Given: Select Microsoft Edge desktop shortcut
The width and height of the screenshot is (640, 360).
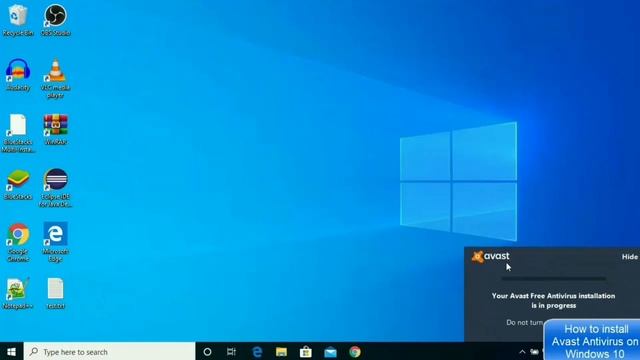Looking at the screenshot, I should [56, 242].
